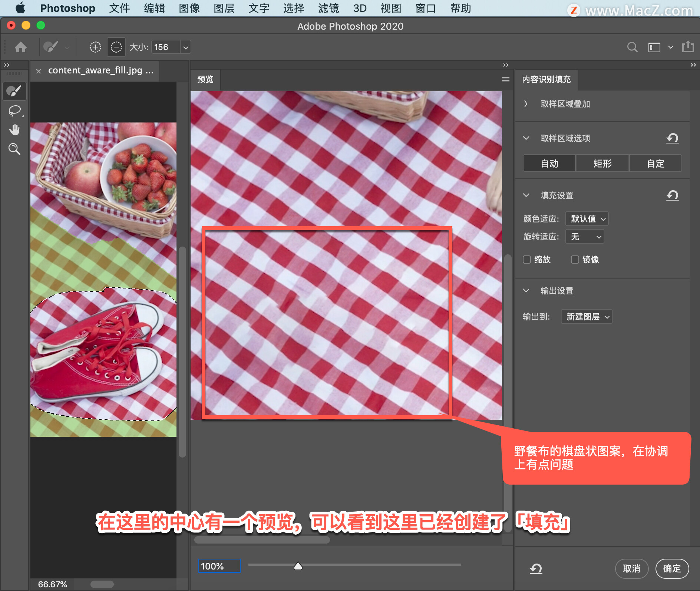Select the Lasso tool
This screenshot has width=700, height=591.
click(x=14, y=111)
